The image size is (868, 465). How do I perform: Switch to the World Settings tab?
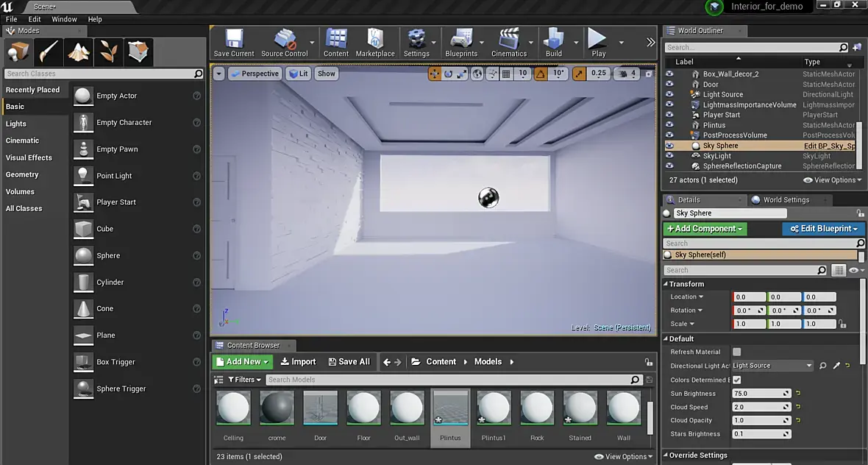(786, 200)
